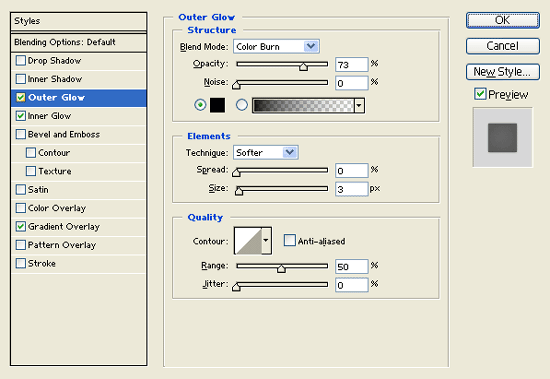Select the Inner Shadow effect label
This screenshot has height=379, width=550.
pyautogui.click(x=55, y=79)
